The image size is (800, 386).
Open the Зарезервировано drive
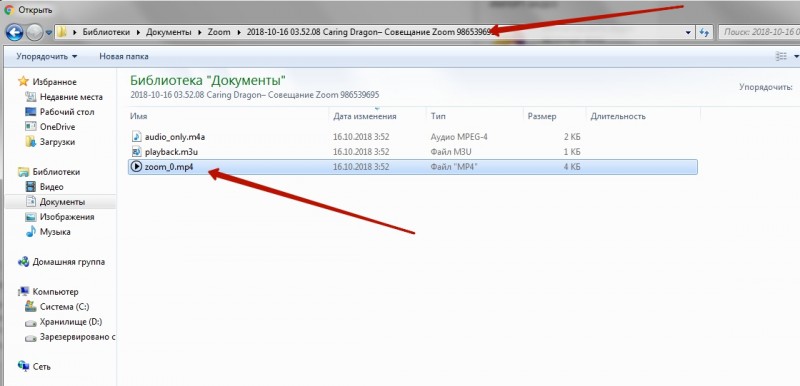tap(77, 337)
